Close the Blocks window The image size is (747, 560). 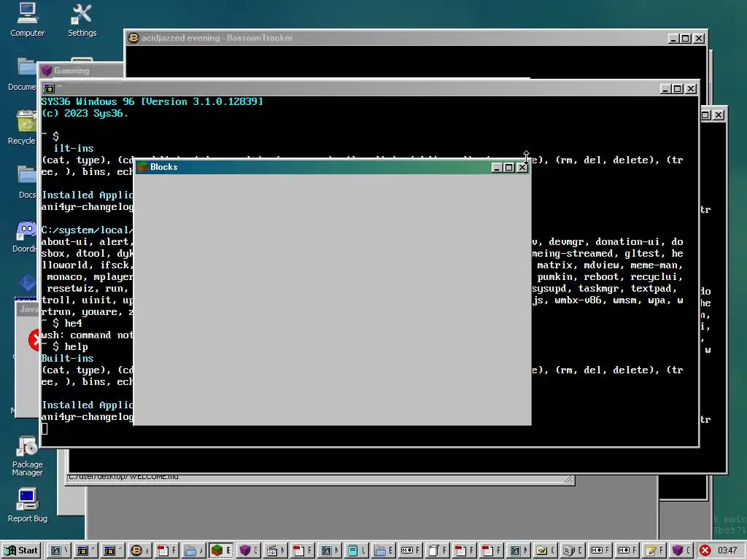pyautogui.click(x=522, y=167)
